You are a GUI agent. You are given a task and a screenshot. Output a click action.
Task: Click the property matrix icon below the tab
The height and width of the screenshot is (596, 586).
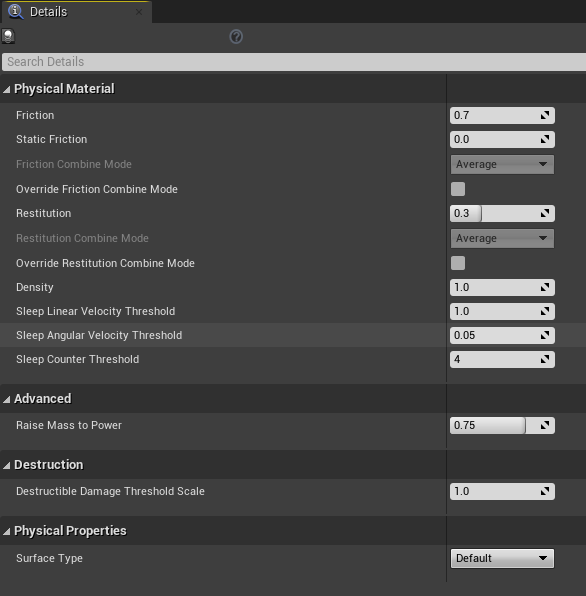(x=8, y=36)
